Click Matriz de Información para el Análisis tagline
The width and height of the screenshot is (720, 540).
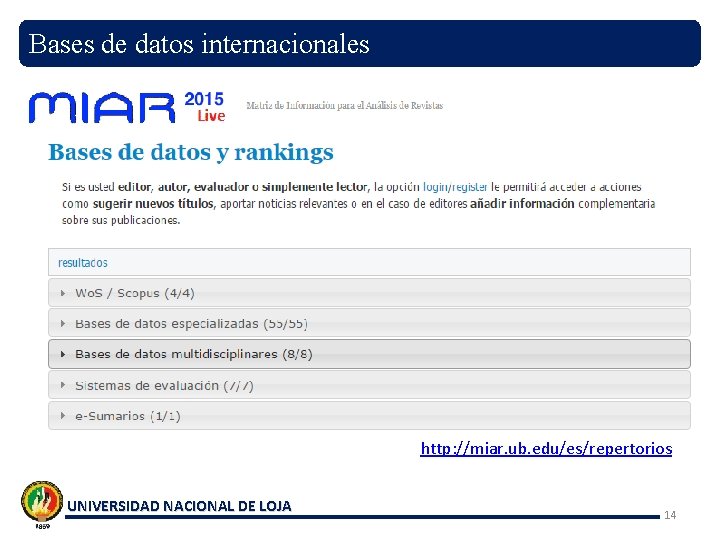(344, 106)
